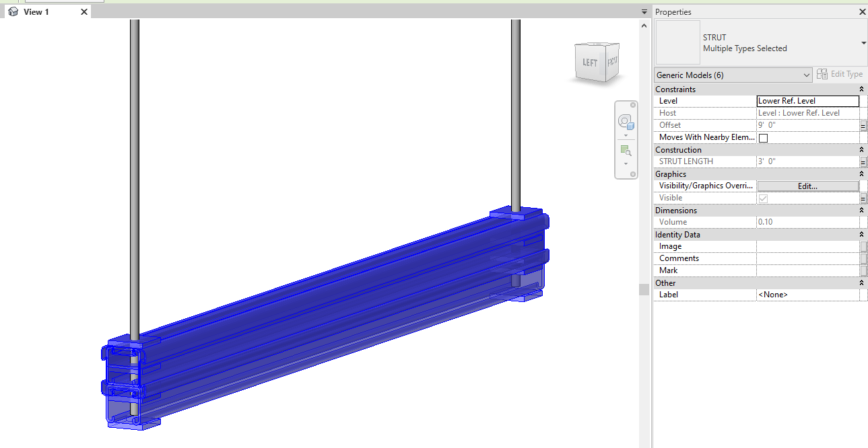Click the associate parameter button beside Visible
The height and width of the screenshot is (448, 868).
[863, 198]
